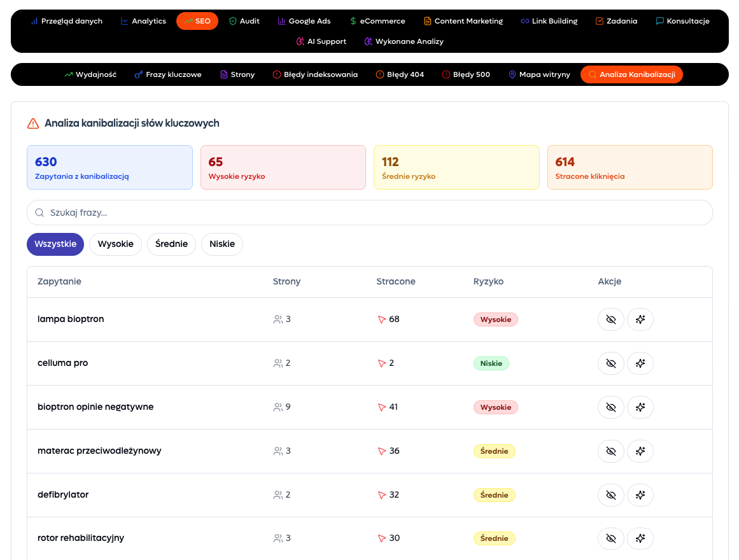Screen dimensions: 739x560
Task: Open the Analytics section
Action: pos(143,21)
